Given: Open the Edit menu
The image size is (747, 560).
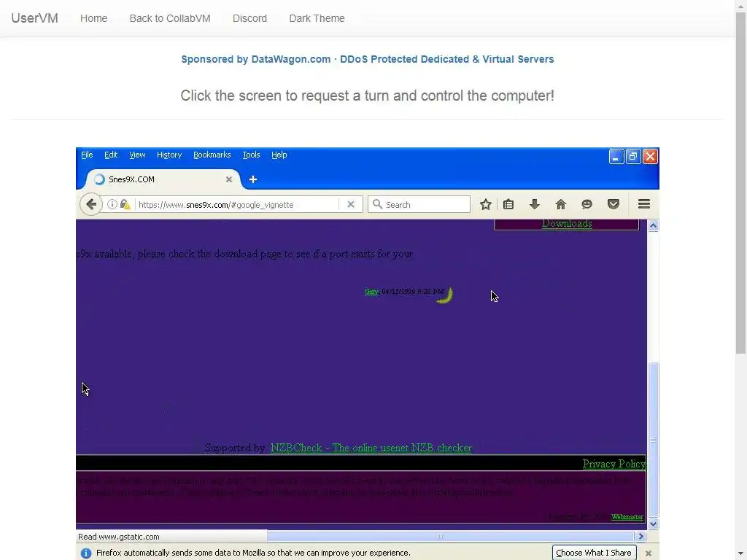Looking at the screenshot, I should click(111, 155).
